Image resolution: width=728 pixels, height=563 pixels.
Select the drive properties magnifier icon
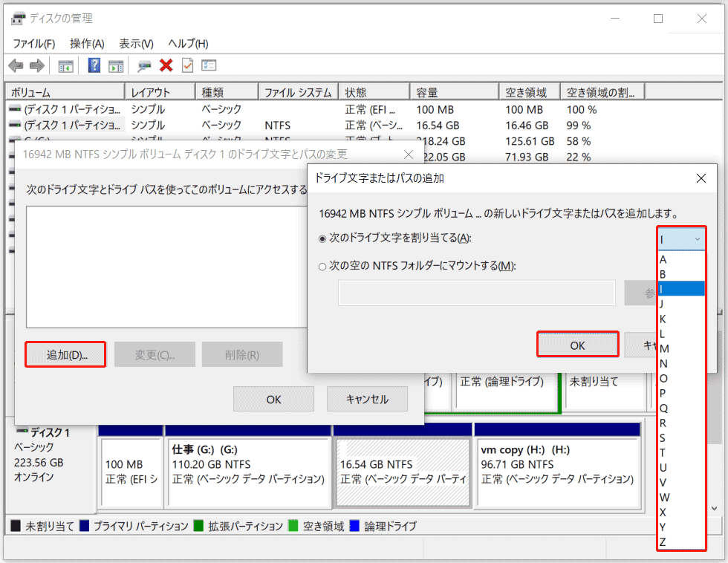(144, 65)
